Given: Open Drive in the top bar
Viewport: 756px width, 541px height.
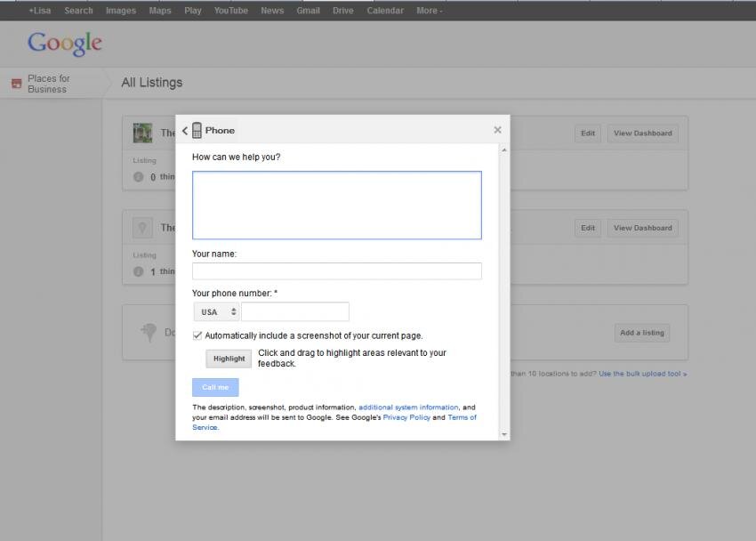Looking at the screenshot, I should coord(342,11).
